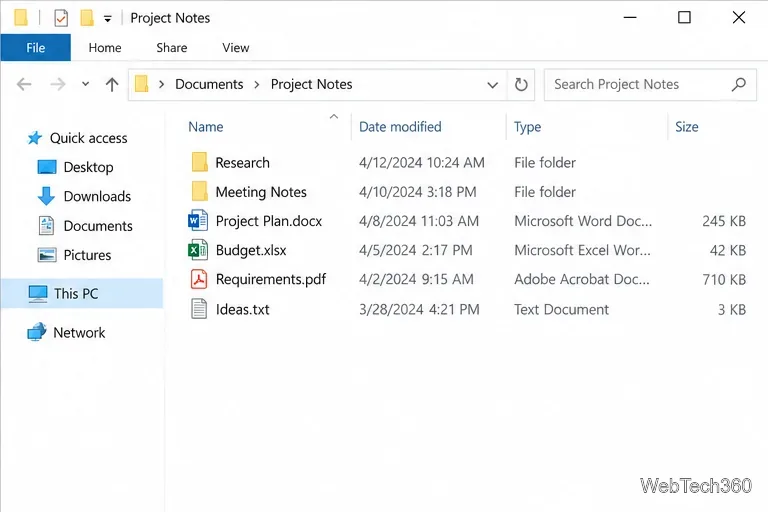
Task: Click the sort direction arrow above Name
Action: click(x=334, y=116)
